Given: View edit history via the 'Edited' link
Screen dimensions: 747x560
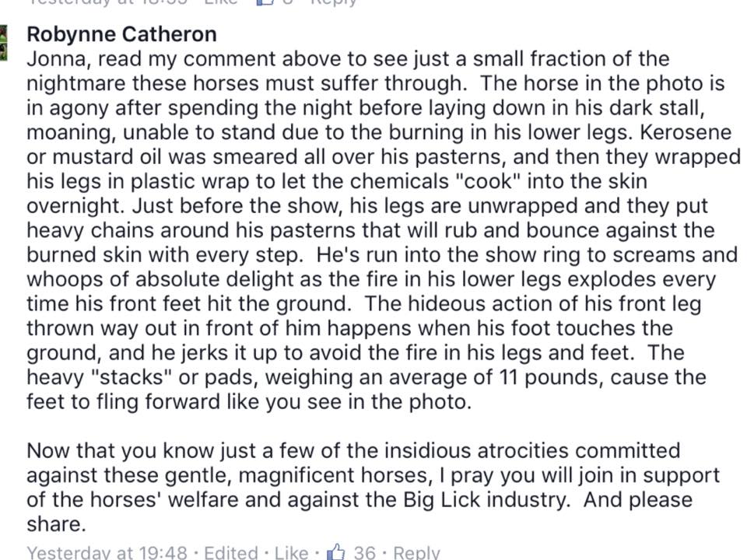Looking at the screenshot, I should [x=230, y=552].
